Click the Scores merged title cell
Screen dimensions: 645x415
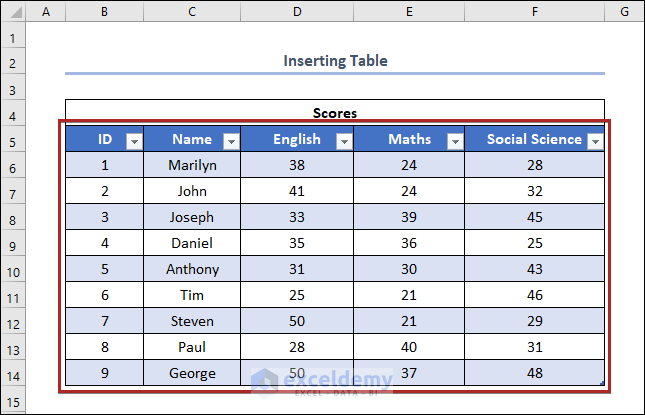[335, 113]
